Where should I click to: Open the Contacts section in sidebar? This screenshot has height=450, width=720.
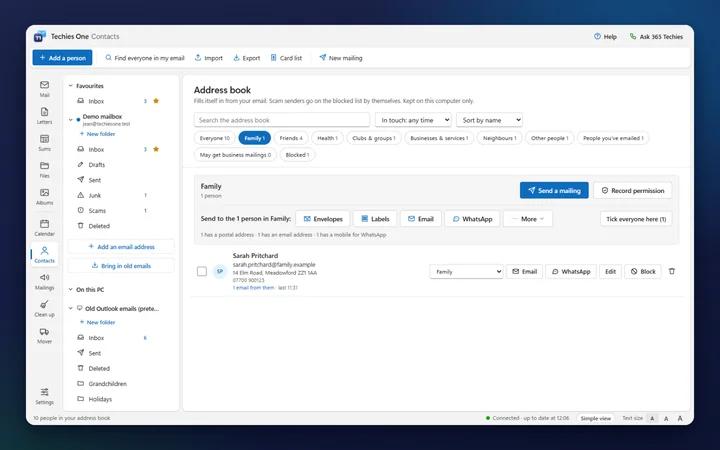tap(45, 254)
